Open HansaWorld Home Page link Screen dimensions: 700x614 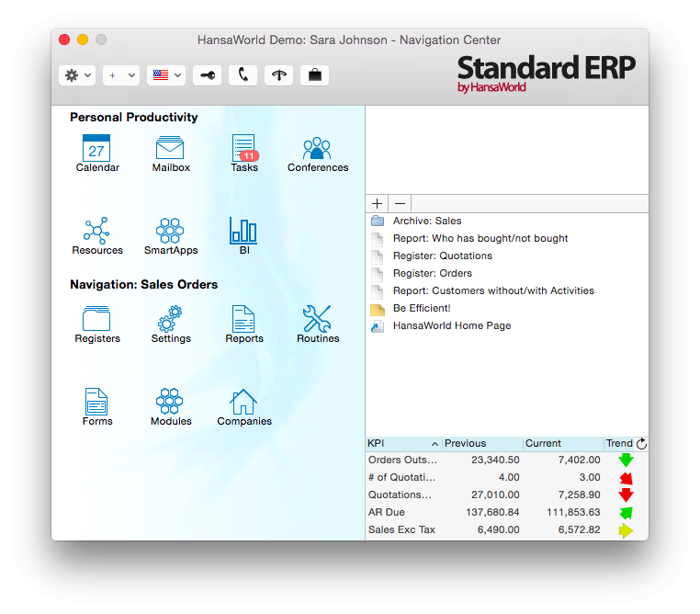pos(452,325)
